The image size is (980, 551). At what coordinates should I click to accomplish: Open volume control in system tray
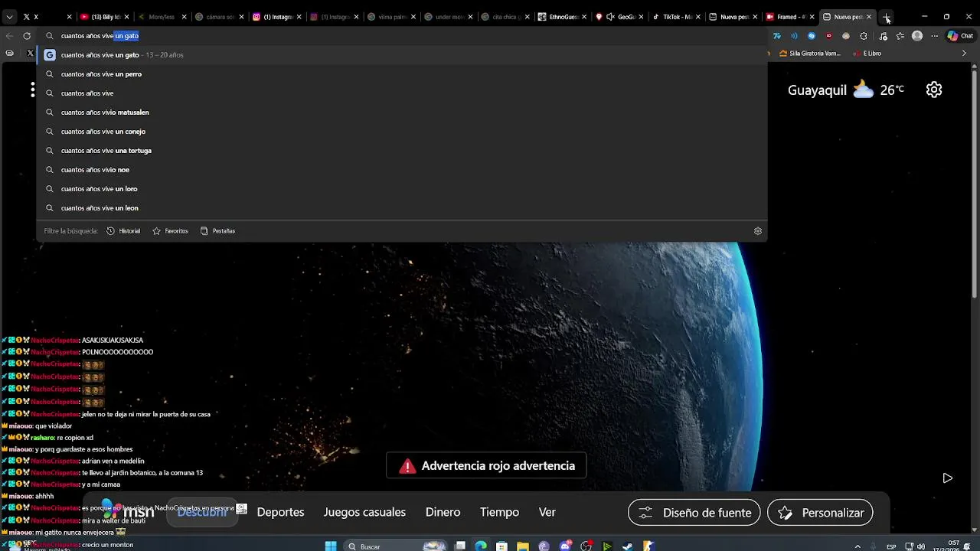[921, 546]
